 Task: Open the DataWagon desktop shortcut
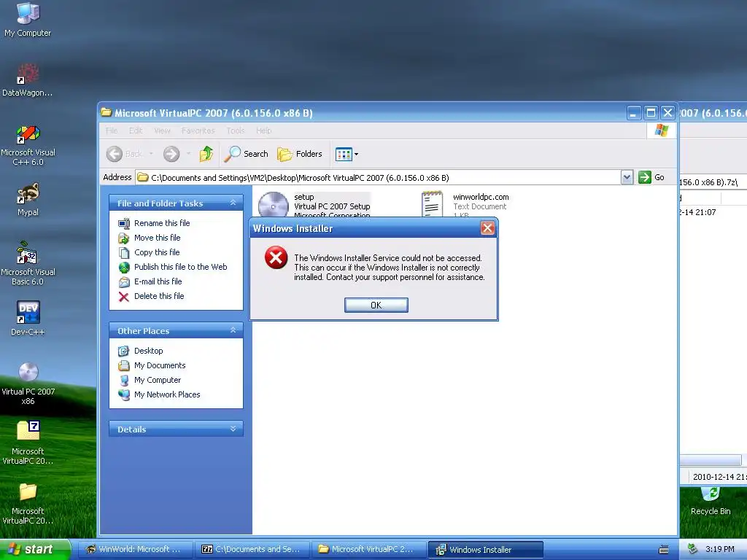[28, 80]
